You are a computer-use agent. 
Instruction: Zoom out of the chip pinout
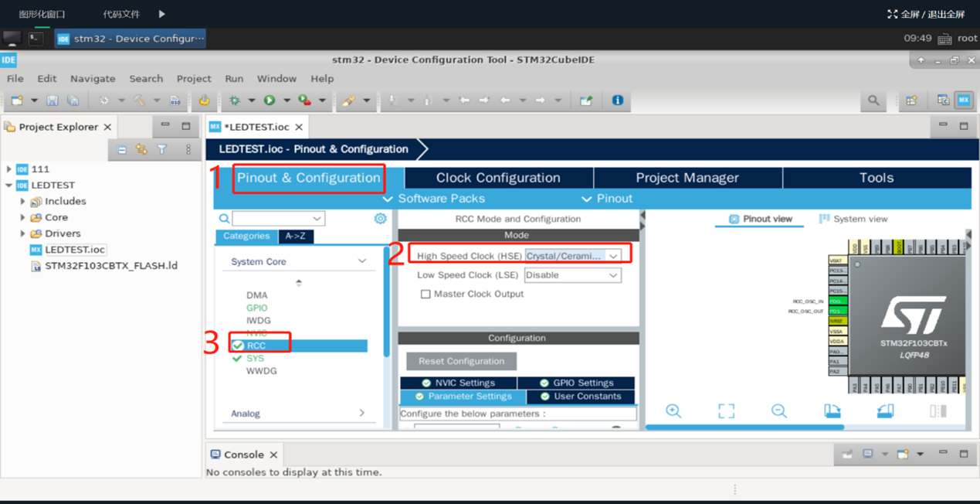tap(778, 411)
